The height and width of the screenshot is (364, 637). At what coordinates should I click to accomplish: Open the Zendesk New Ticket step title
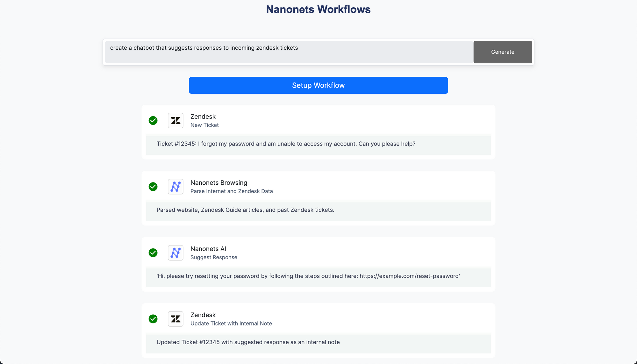click(x=203, y=117)
